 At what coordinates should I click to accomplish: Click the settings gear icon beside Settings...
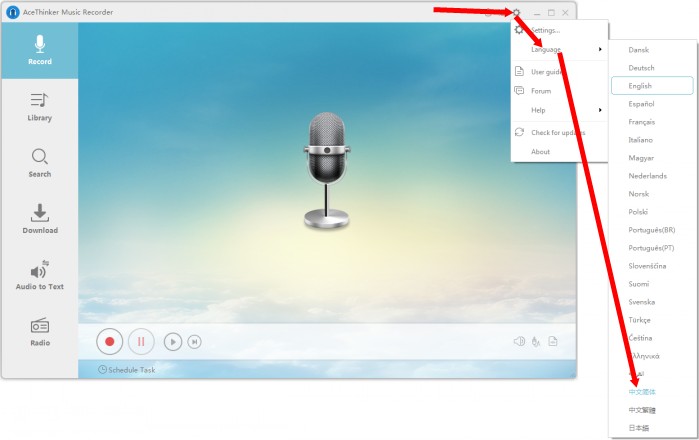tap(519, 30)
